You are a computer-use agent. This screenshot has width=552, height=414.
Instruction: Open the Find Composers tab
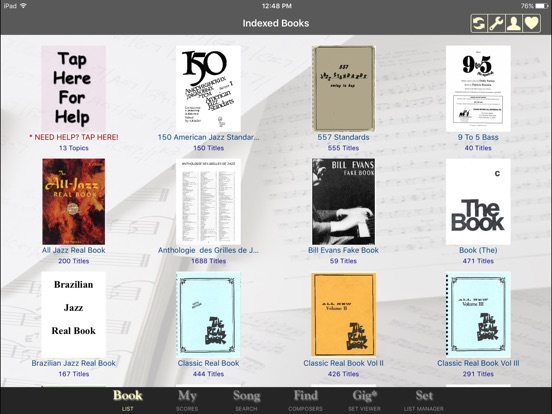click(306, 400)
